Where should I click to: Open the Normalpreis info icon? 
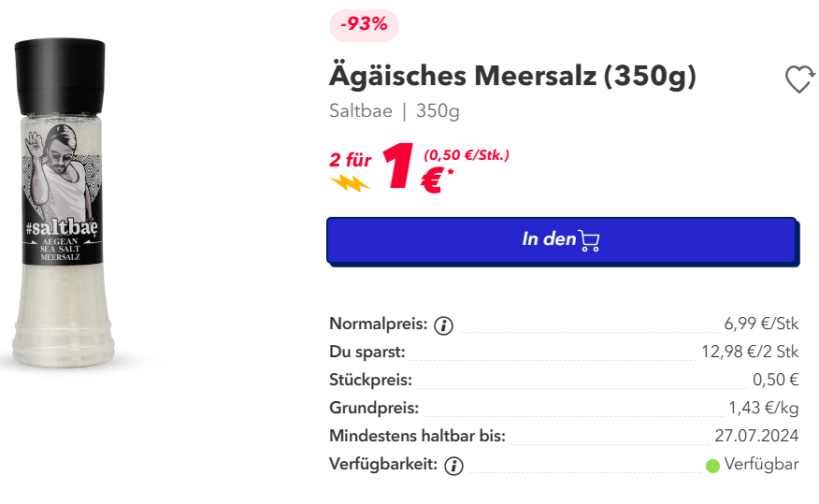tap(443, 325)
